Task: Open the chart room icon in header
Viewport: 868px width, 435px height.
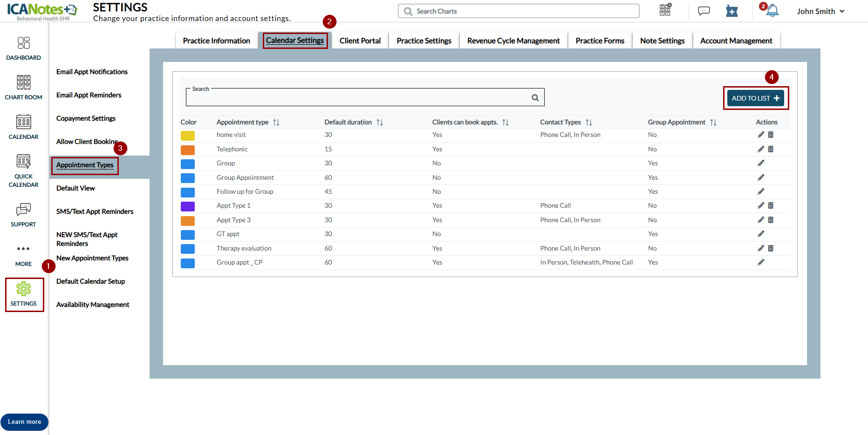Action: click(x=665, y=10)
